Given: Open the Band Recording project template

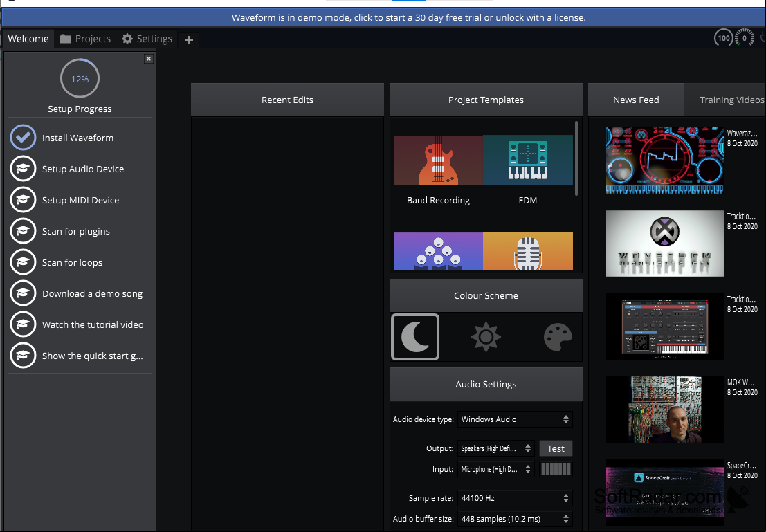Looking at the screenshot, I should [438, 160].
